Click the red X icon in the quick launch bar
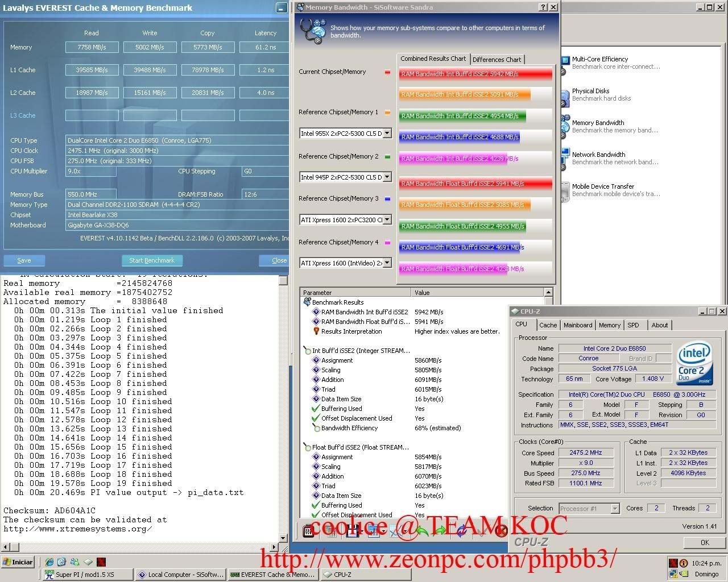Screen dimensions: 728x582 [101, 562]
